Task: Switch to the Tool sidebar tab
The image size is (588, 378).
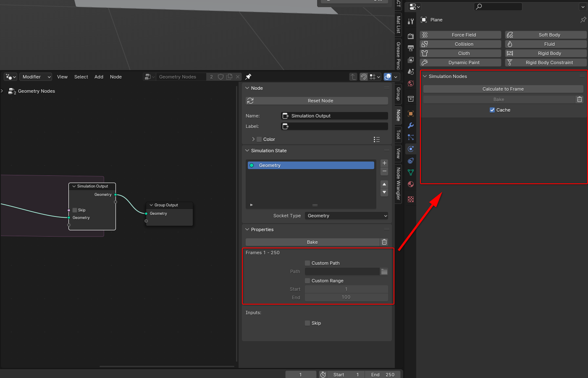Action: click(398, 134)
